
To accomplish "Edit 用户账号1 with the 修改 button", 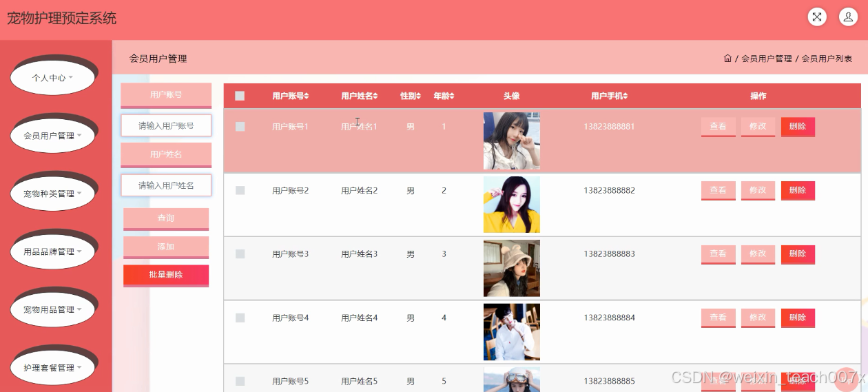I will [758, 127].
